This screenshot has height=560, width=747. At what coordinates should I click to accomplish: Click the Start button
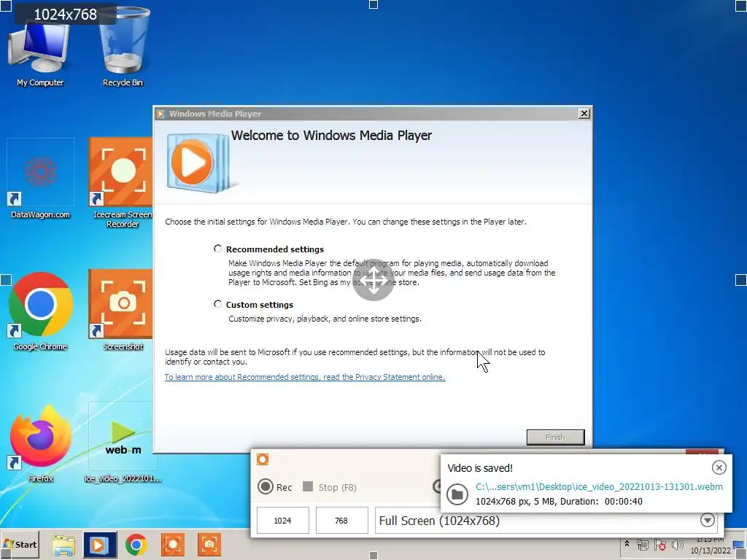coord(20,544)
